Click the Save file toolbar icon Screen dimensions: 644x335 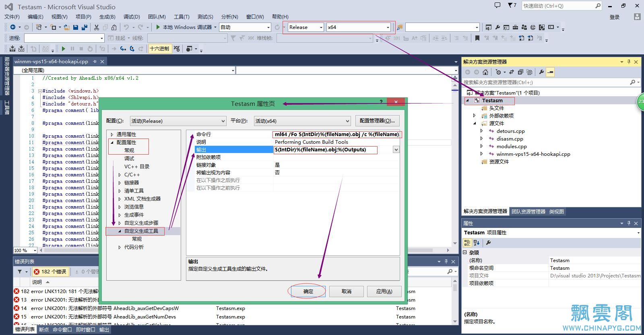pyautogui.click(x=75, y=27)
